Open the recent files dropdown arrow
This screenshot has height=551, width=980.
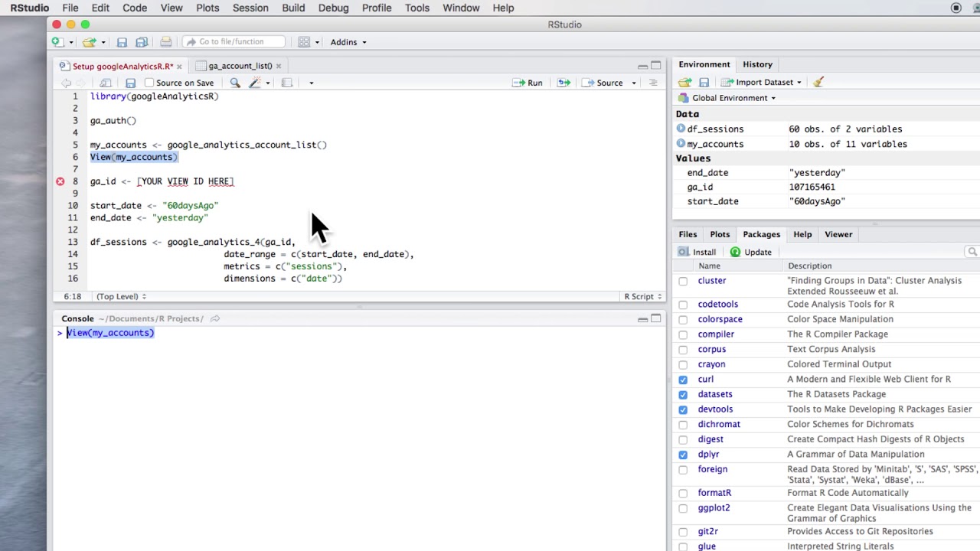[x=103, y=43]
